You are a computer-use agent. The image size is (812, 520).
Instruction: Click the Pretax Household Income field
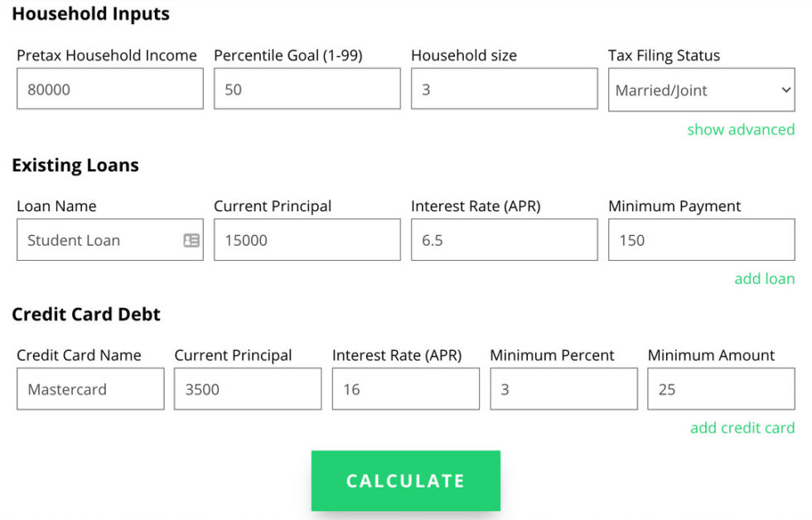[x=109, y=89]
